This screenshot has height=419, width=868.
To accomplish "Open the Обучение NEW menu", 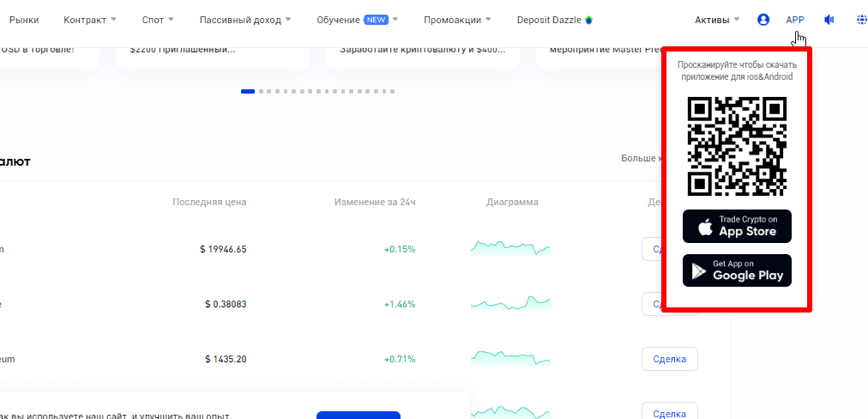I will click(x=357, y=20).
